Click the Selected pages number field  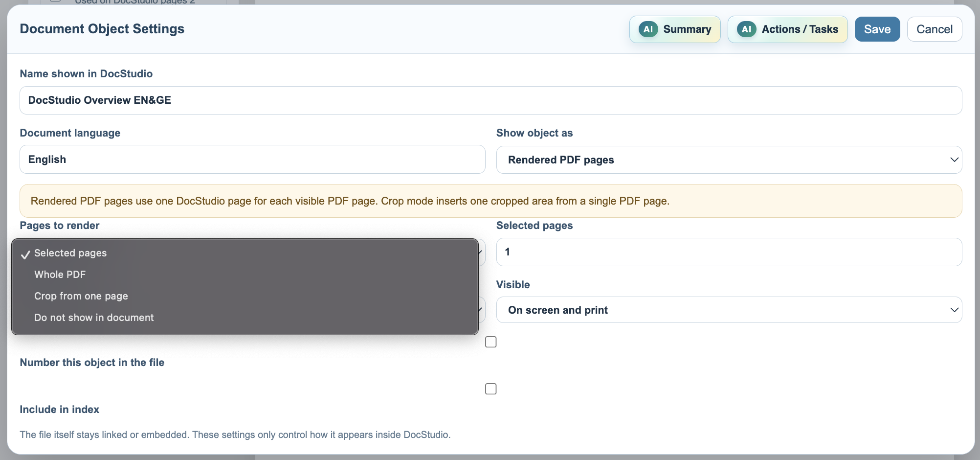[729, 252]
